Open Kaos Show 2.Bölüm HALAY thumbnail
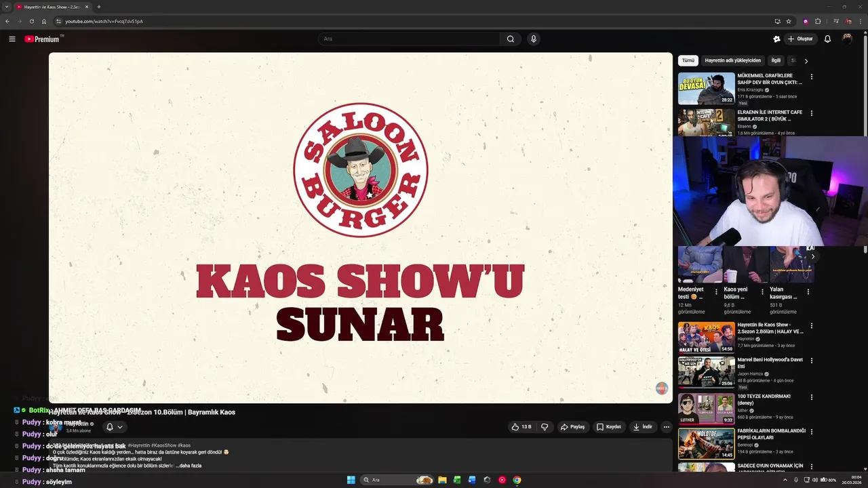 706,337
